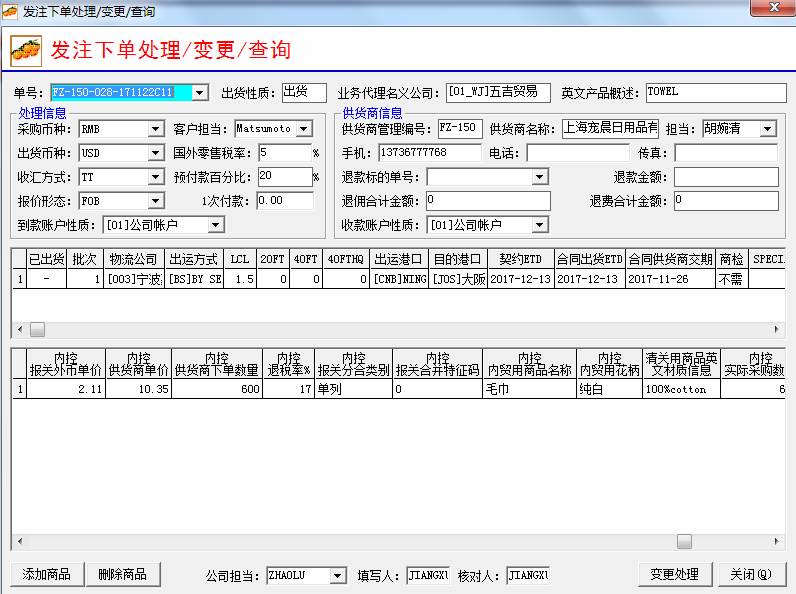The image size is (796, 594).
Task: Select the cell [BS]BY SE
Action: pyautogui.click(x=193, y=279)
